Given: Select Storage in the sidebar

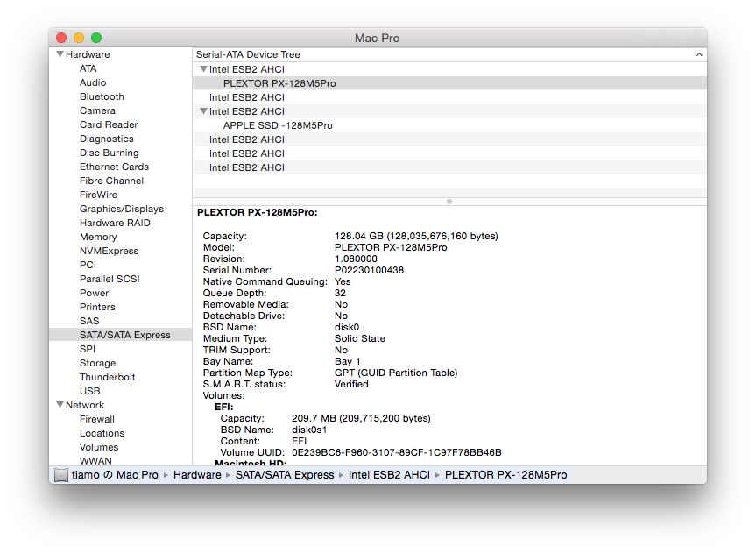Looking at the screenshot, I should (x=97, y=362).
